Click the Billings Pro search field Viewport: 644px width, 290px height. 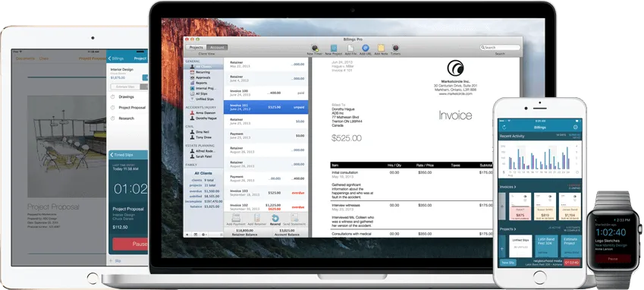click(500, 48)
